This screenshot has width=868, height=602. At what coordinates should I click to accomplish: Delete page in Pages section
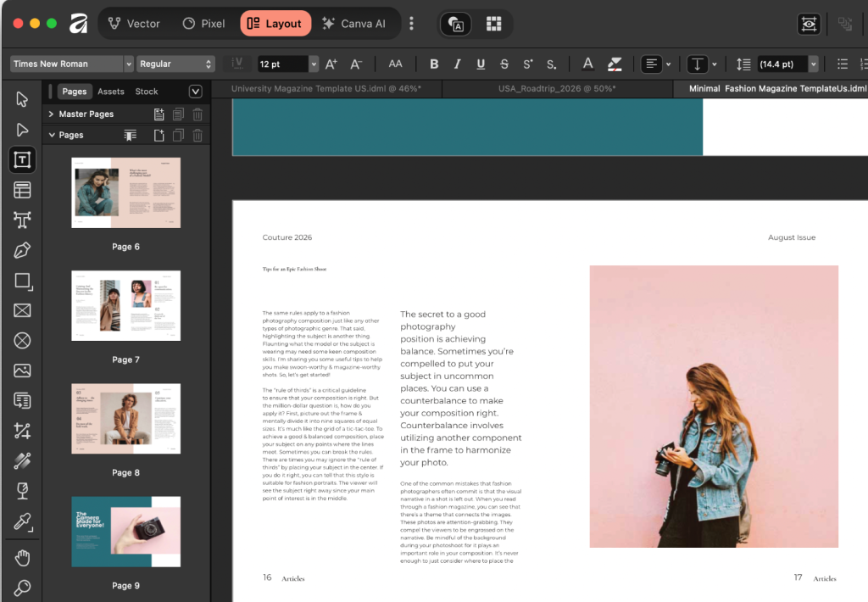(198, 135)
